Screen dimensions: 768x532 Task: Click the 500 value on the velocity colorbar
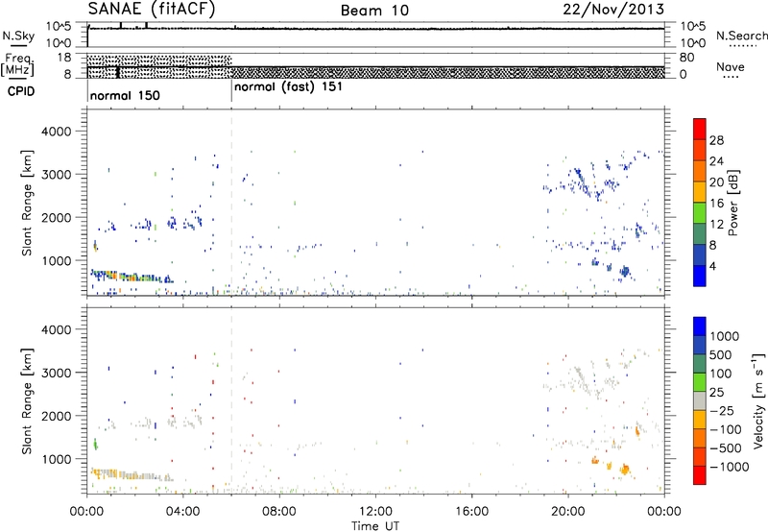pyautogui.click(x=721, y=355)
